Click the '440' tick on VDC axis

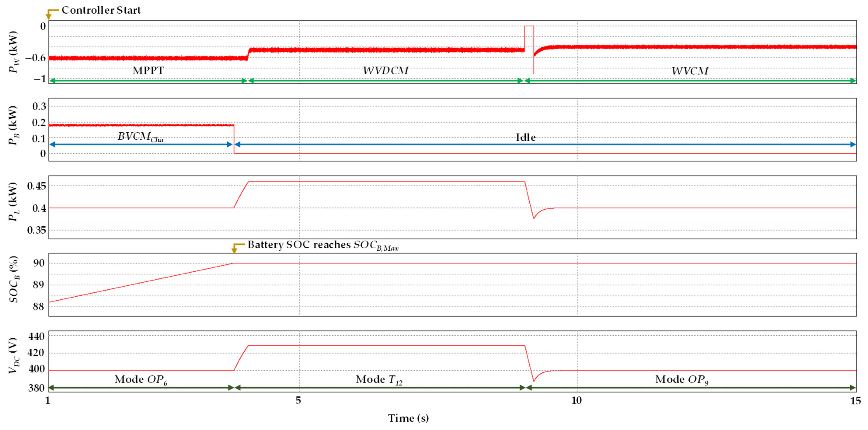(37, 336)
